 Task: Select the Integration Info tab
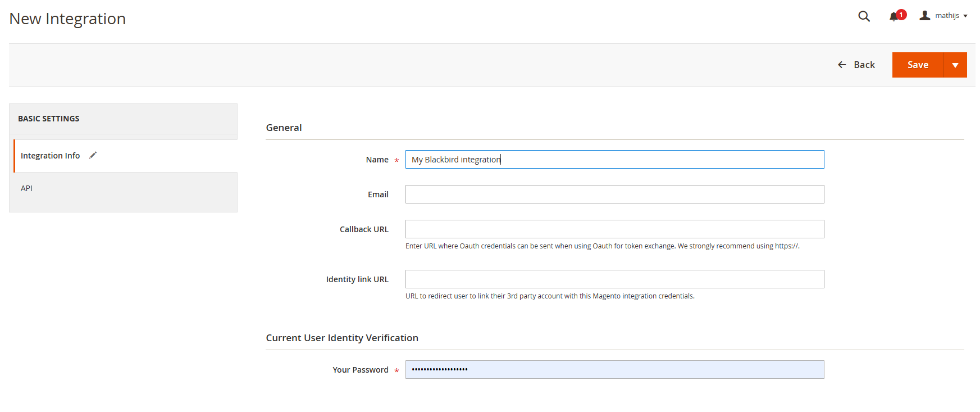coord(126,156)
